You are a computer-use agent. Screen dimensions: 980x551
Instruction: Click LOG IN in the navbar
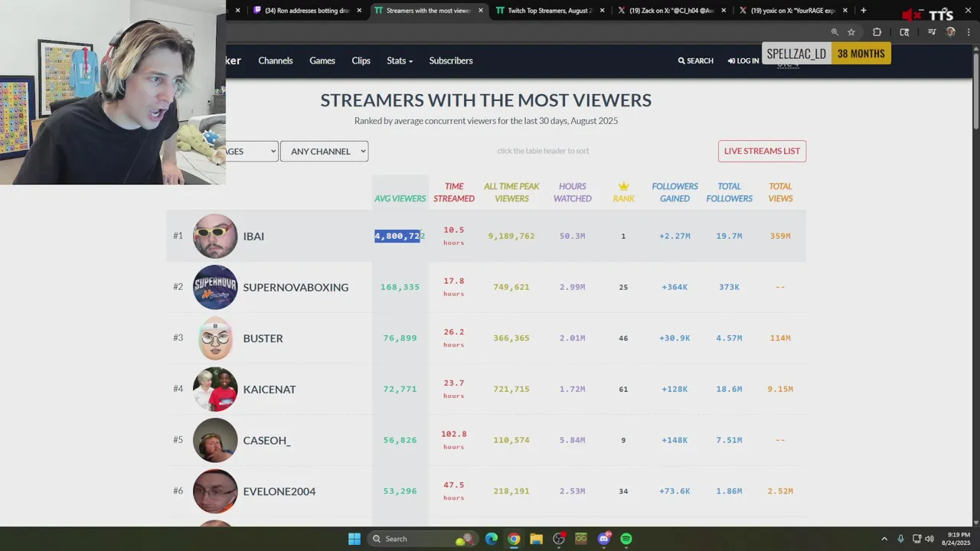[743, 60]
